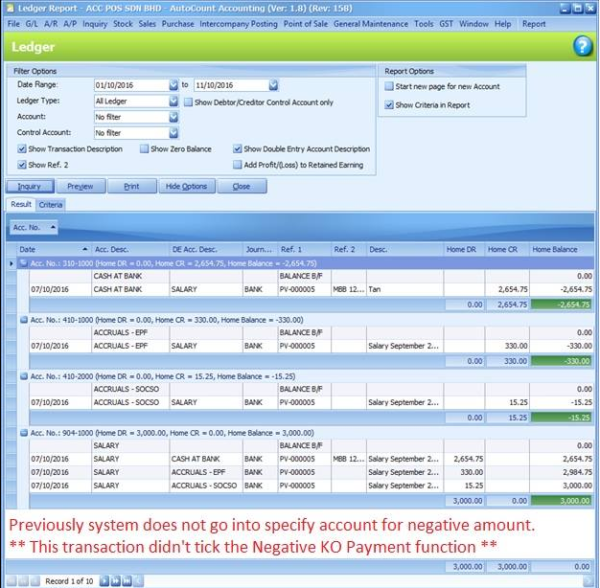This screenshot has height=588, width=600.
Task: Open the Intercompany Posting menu
Action: [x=238, y=24]
